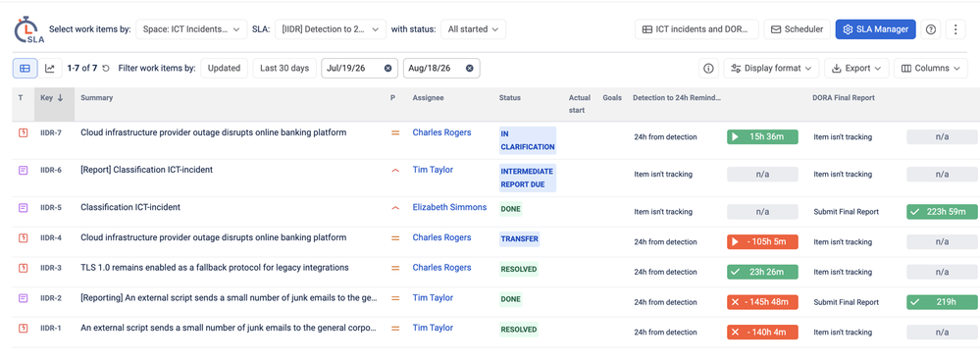
Task: Sort by the Key column arrow
Action: 61,97
